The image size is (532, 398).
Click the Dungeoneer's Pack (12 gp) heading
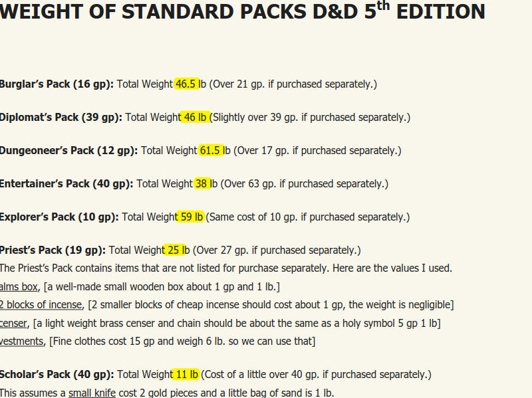[x=69, y=151]
